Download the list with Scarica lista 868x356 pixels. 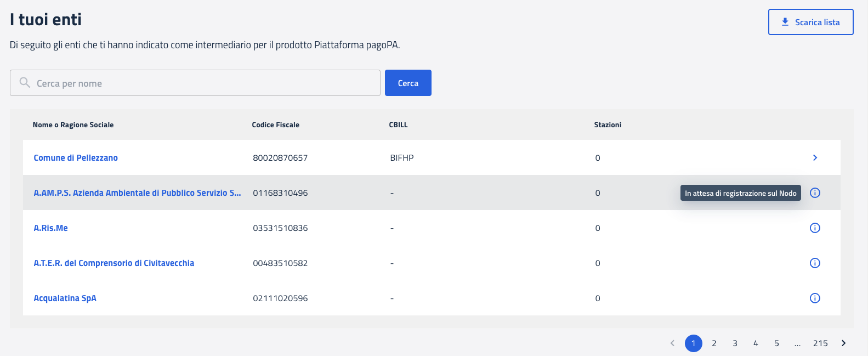pyautogui.click(x=810, y=22)
